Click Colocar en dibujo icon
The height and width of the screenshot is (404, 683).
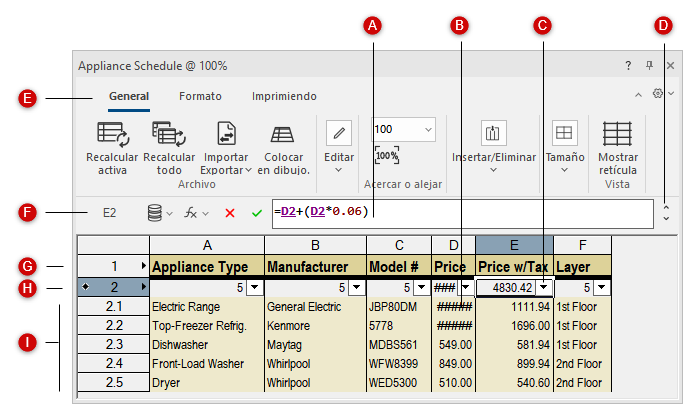coord(283,134)
